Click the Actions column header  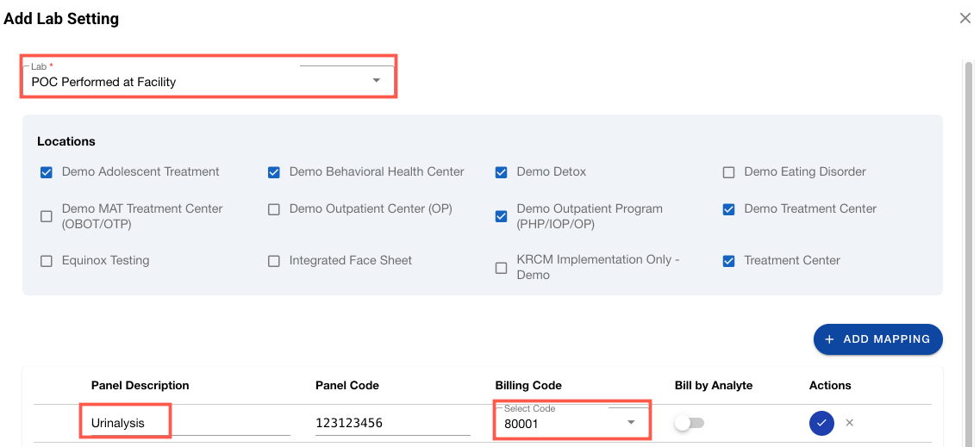[x=830, y=385]
